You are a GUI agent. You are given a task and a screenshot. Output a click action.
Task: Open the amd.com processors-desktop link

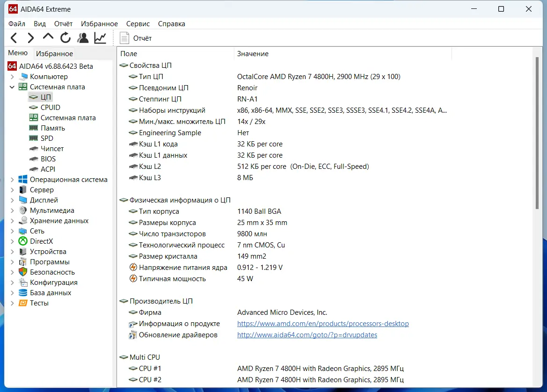click(x=323, y=324)
